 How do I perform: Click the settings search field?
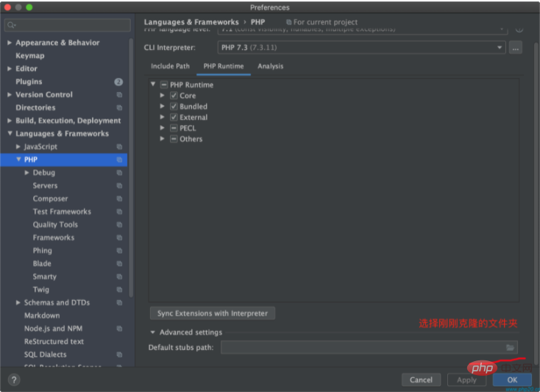pos(68,25)
